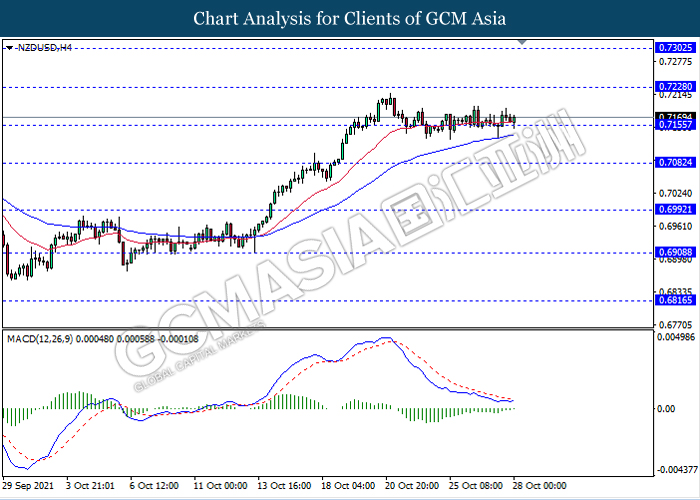The height and width of the screenshot is (500, 700).
Task: Select the 0.73025 resistance level label
Action: 675,48
